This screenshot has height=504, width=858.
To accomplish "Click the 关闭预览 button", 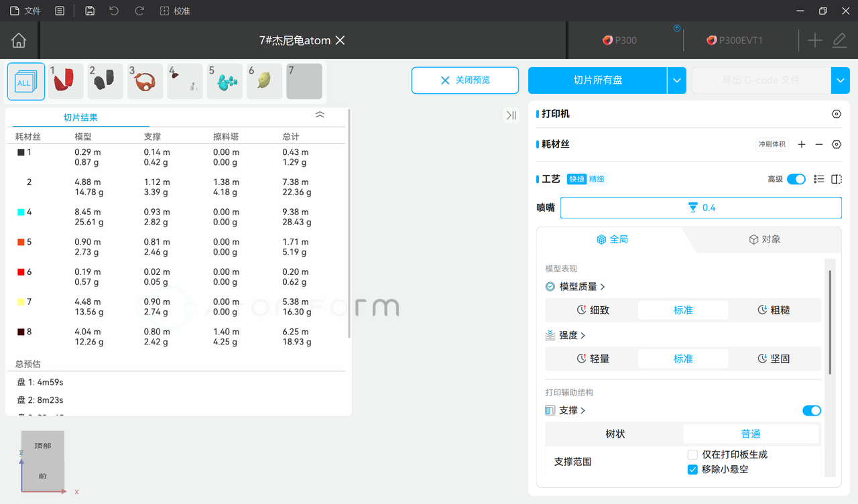I will (465, 80).
